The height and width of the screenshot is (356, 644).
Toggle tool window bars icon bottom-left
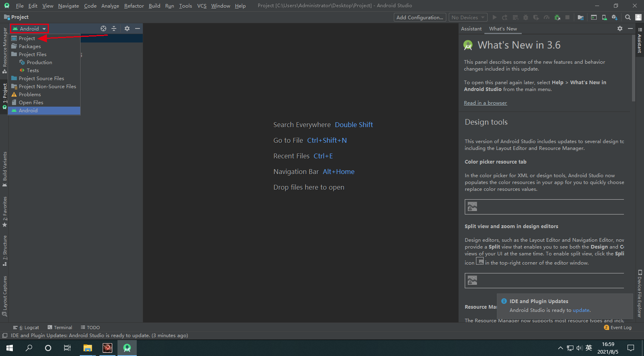pyautogui.click(x=5, y=336)
